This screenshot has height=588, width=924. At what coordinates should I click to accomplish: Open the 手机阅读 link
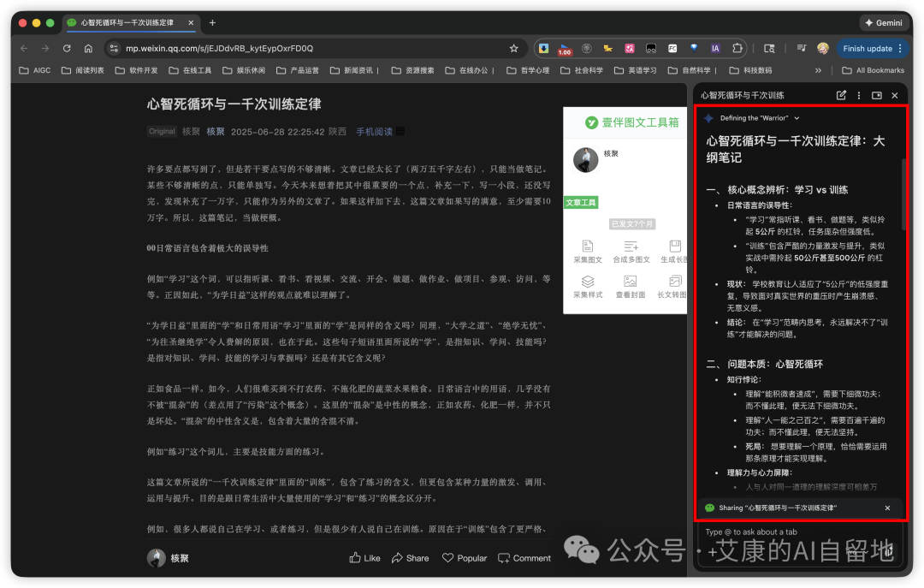(374, 132)
